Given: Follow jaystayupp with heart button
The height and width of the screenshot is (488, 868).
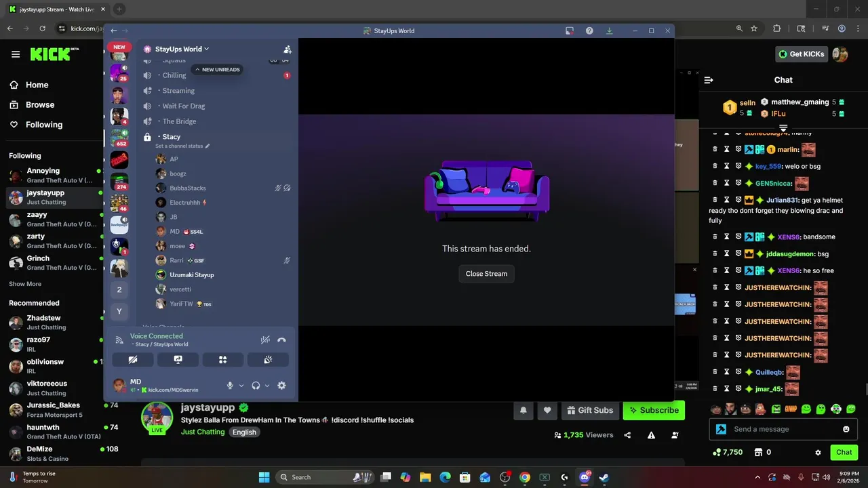Looking at the screenshot, I should pos(547,410).
